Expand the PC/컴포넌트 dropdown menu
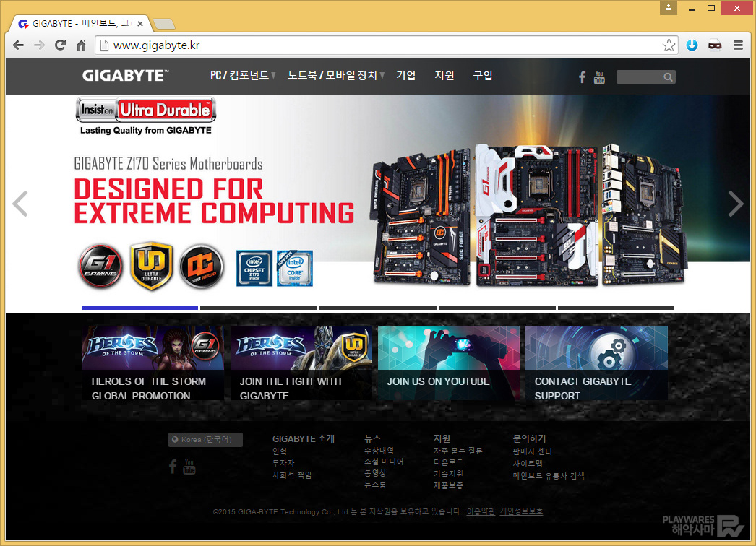 pyautogui.click(x=243, y=76)
